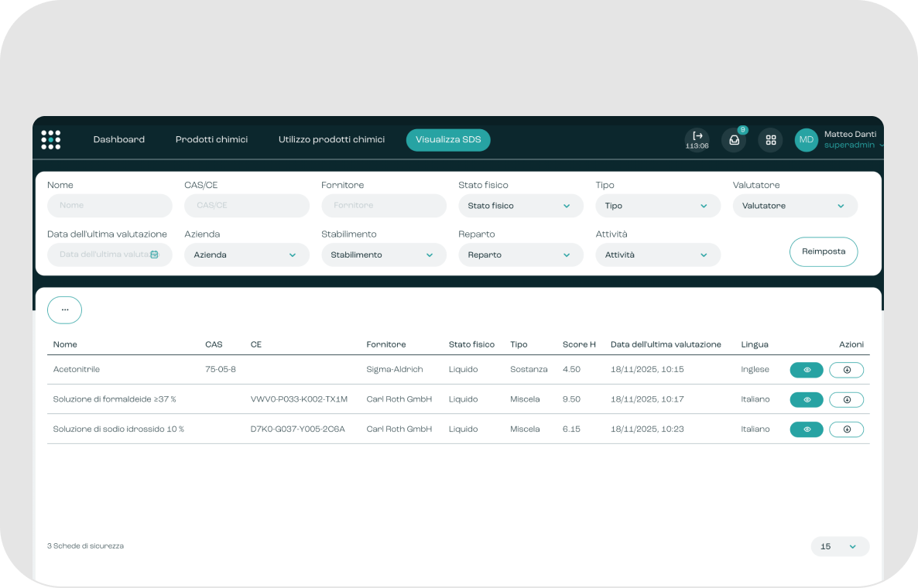Click the CAS/CE filter input field
918x588 pixels.
click(x=247, y=206)
